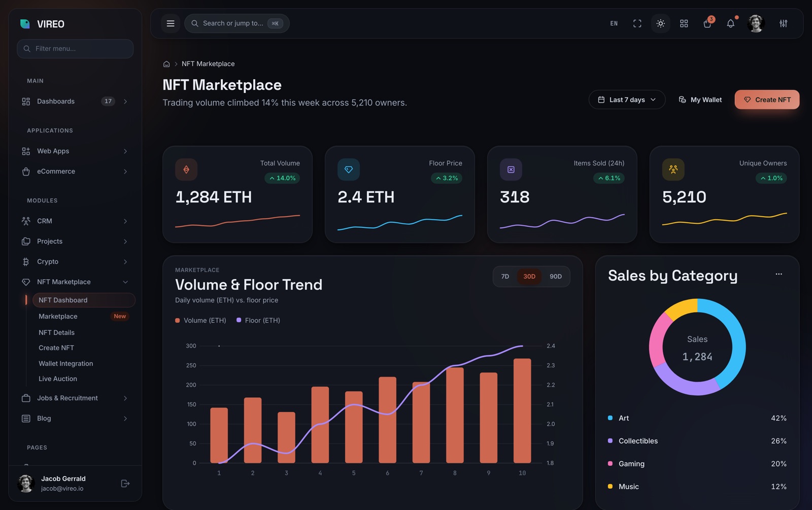
Task: Click the Unique Owners people icon
Action: pos(673,169)
